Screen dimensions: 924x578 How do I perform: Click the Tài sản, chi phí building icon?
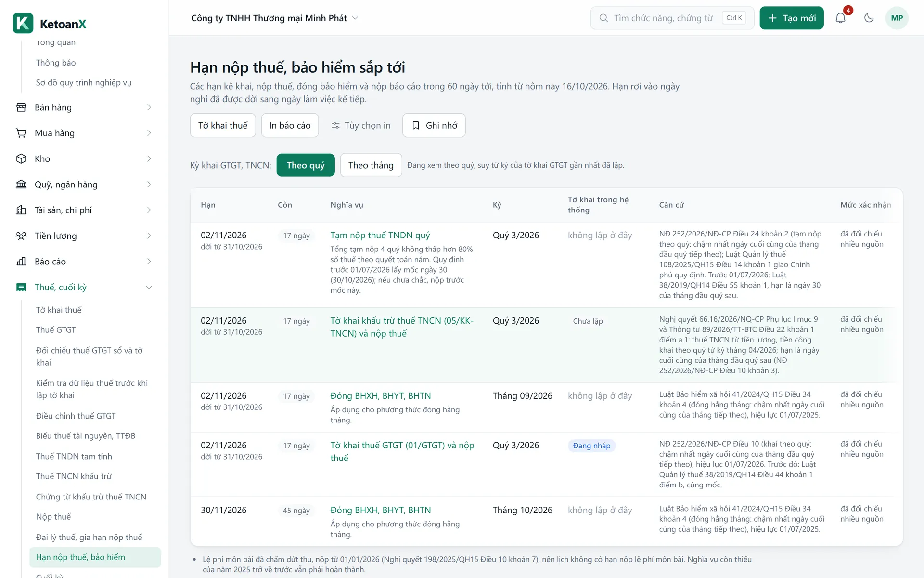21,210
